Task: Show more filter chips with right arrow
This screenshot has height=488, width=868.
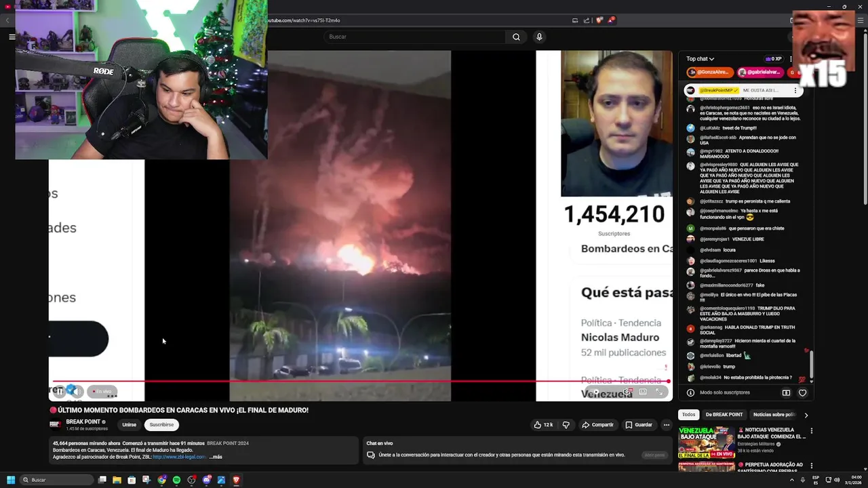Action: click(x=806, y=415)
